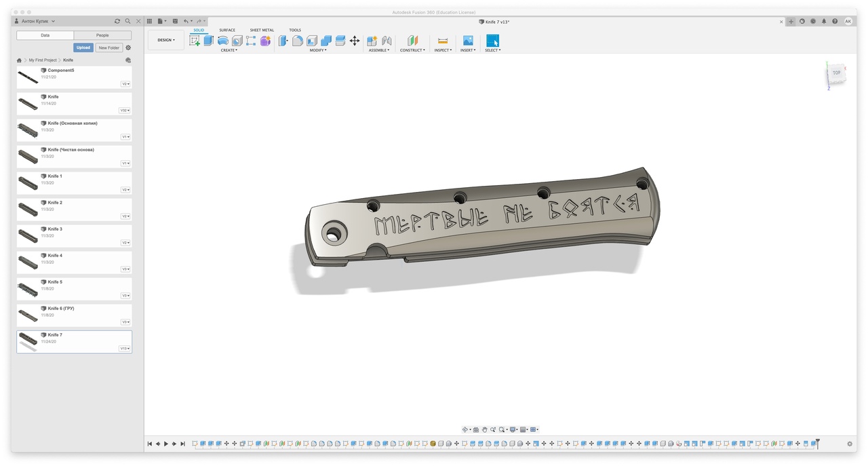868x466 pixels.
Task: Select the Measure tool
Action: point(443,41)
